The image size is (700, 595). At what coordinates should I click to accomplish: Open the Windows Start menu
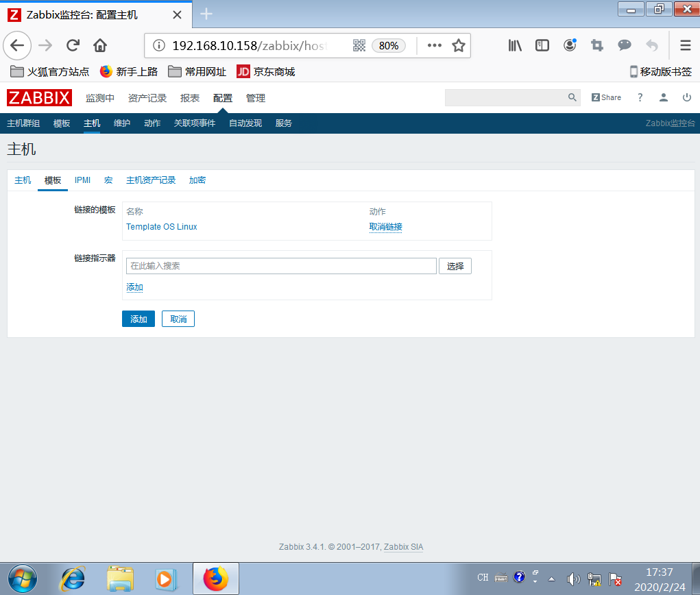point(23,579)
